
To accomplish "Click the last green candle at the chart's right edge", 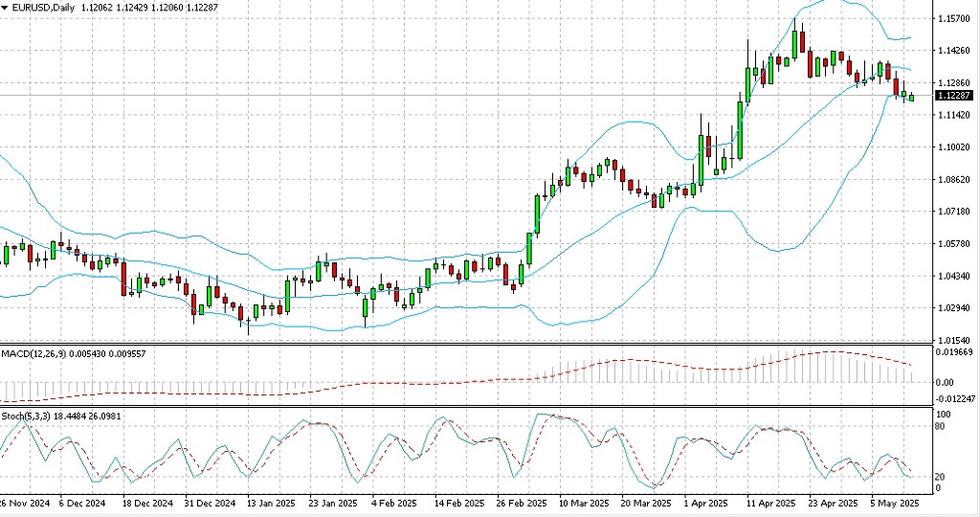I will 912,97.
